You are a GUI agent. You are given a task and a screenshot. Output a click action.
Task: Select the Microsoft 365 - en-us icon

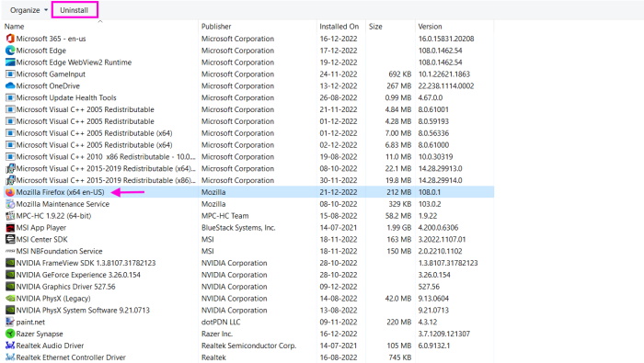pos(10,39)
